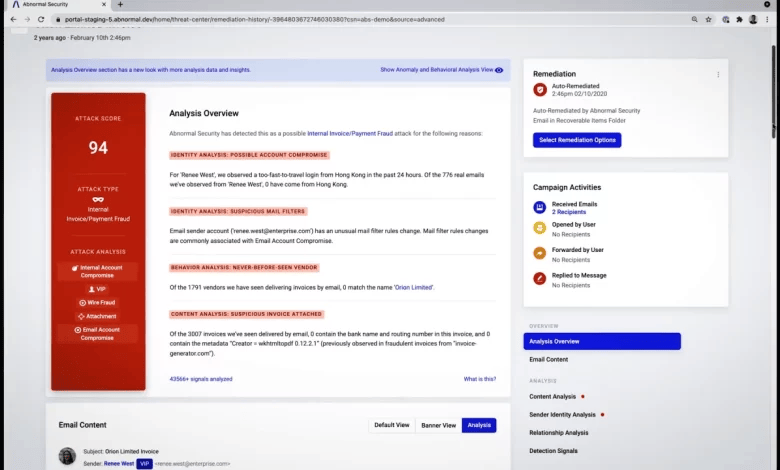The image size is (780, 470).
Task: Click the Auto-Remediated shield icon
Action: click(540, 90)
